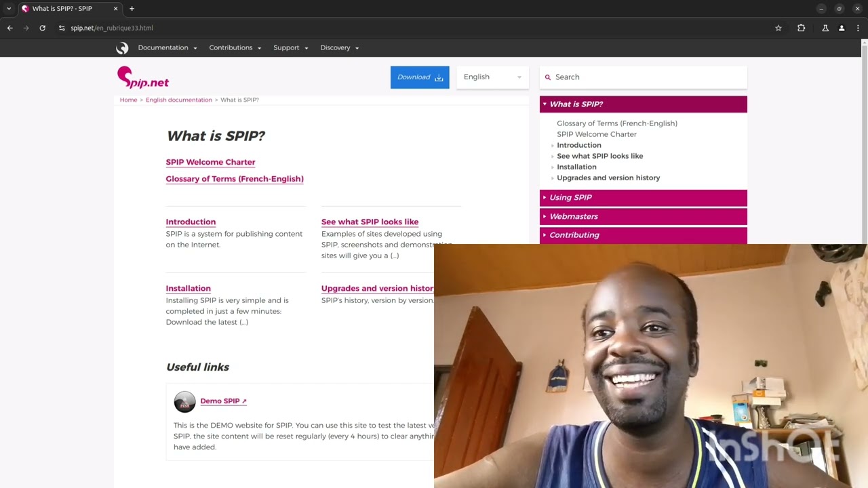Open the Introduction heading link
The height and width of the screenshot is (488, 868).
point(191,222)
